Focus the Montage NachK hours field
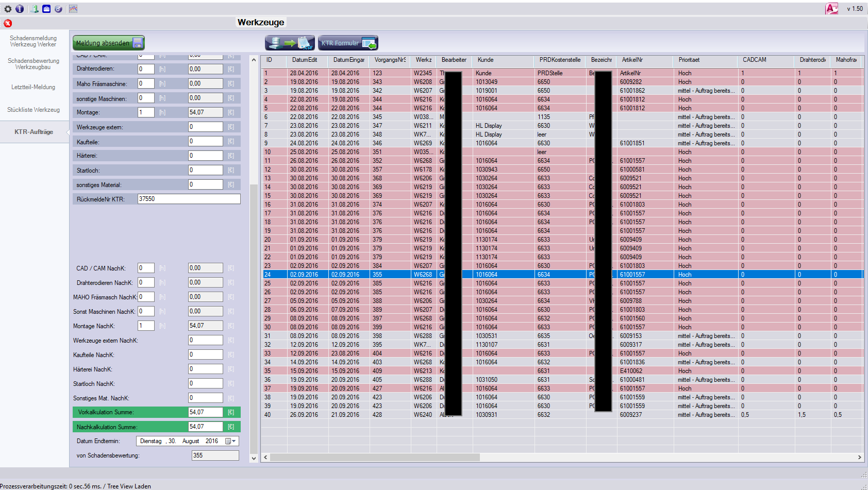The height and width of the screenshot is (490, 868). [146, 326]
